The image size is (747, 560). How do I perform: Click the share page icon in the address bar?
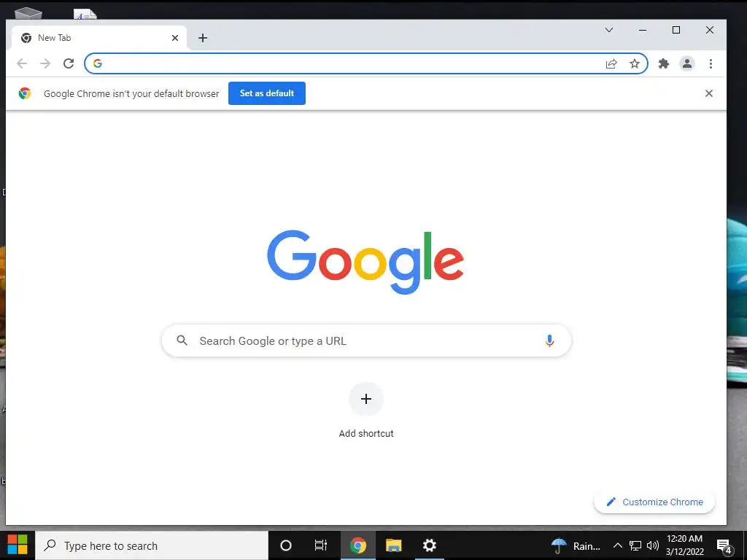point(611,63)
